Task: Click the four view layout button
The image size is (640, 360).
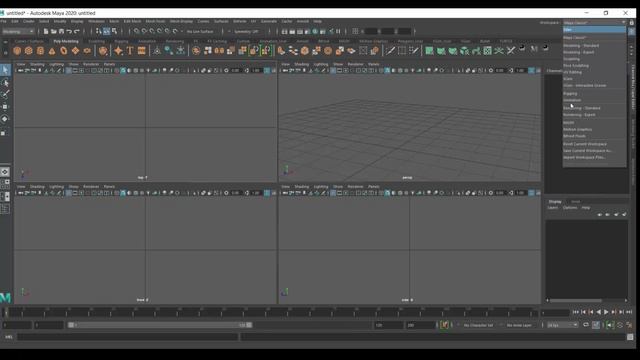Action: click(x=5, y=184)
